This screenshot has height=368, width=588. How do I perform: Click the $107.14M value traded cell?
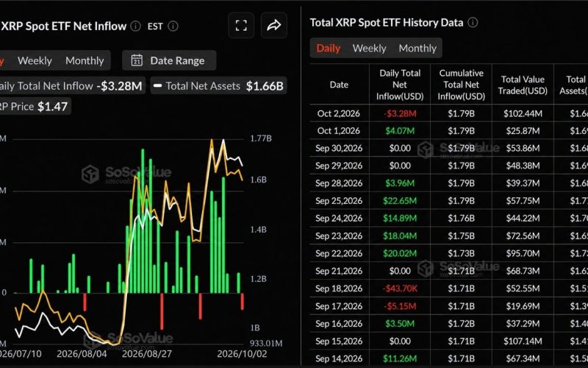[523, 341]
